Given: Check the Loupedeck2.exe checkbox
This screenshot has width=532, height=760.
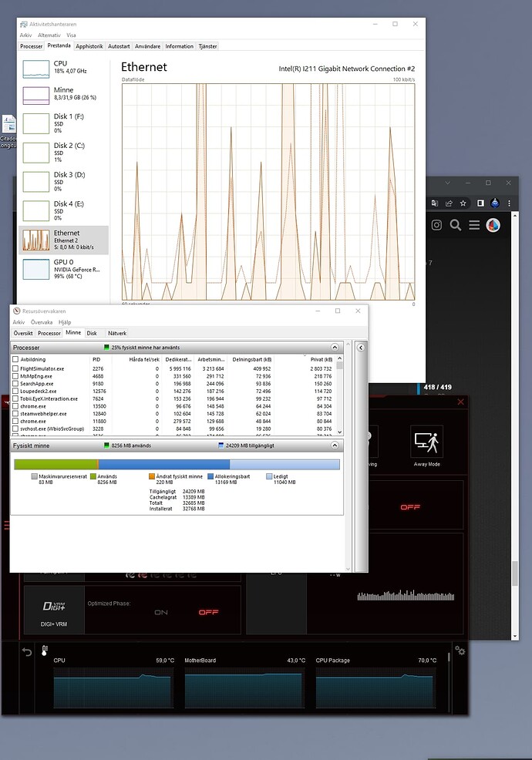Looking at the screenshot, I should point(15,391).
